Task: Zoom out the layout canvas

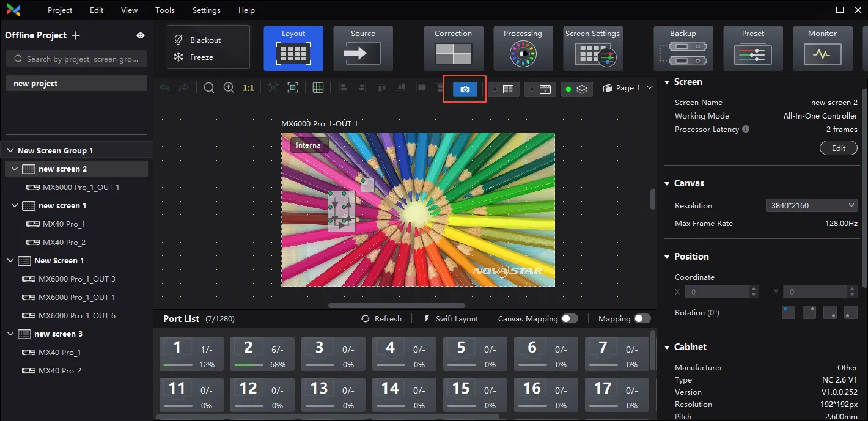Action: [x=209, y=88]
